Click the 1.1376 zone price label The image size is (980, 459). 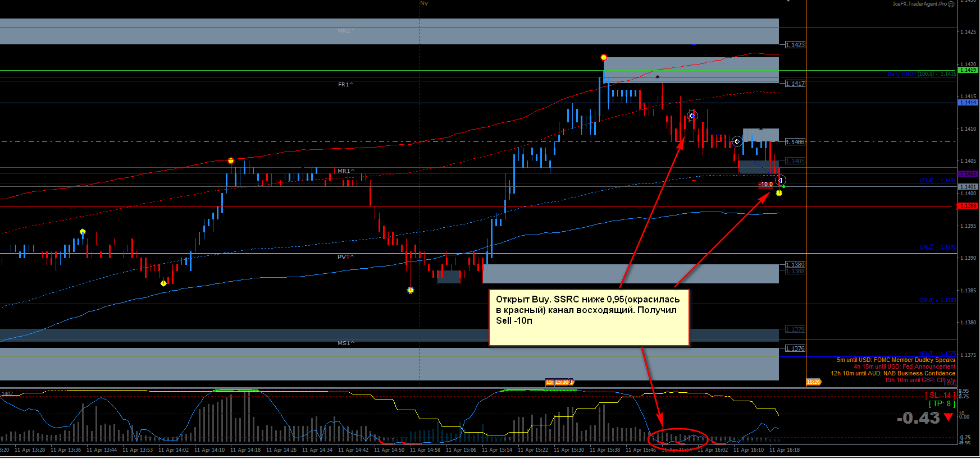click(x=795, y=348)
